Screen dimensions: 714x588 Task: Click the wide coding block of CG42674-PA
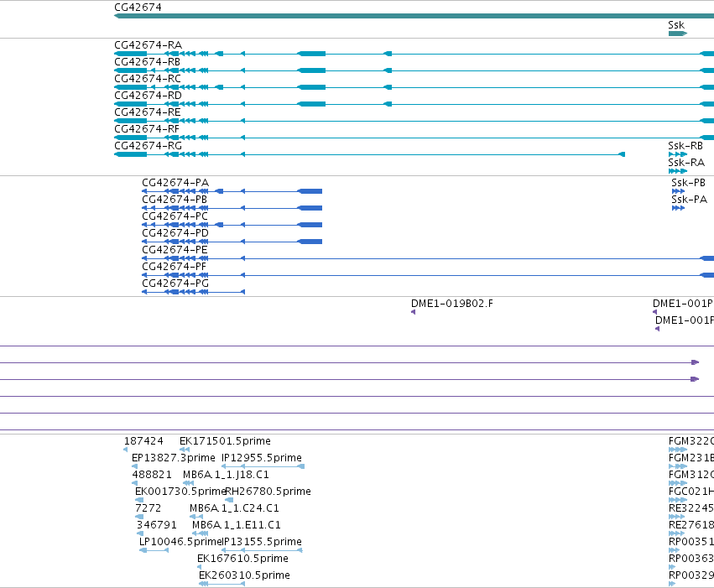[310, 191]
